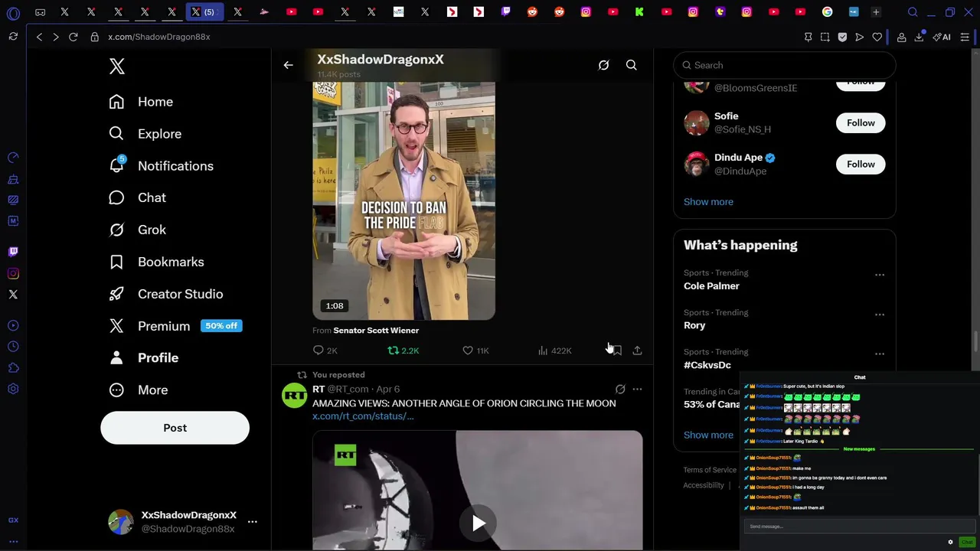The image size is (980, 551).
Task: Open the three-dots menu at Opera sidebar's bottom
Action: 13,541
